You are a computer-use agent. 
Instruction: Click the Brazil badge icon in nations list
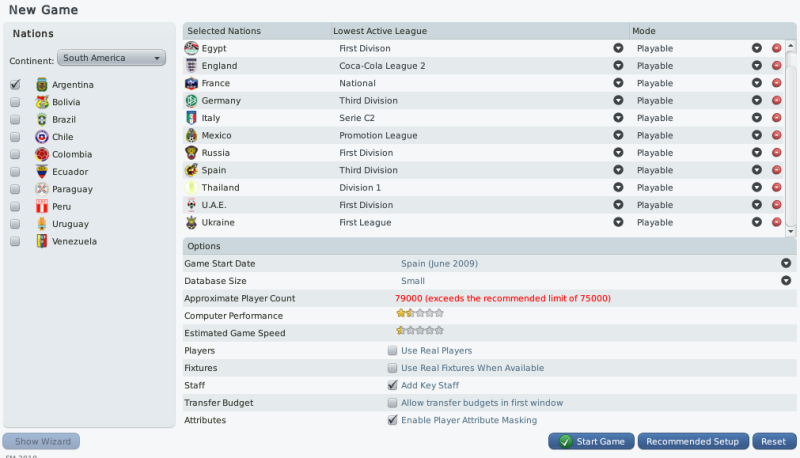[42, 119]
